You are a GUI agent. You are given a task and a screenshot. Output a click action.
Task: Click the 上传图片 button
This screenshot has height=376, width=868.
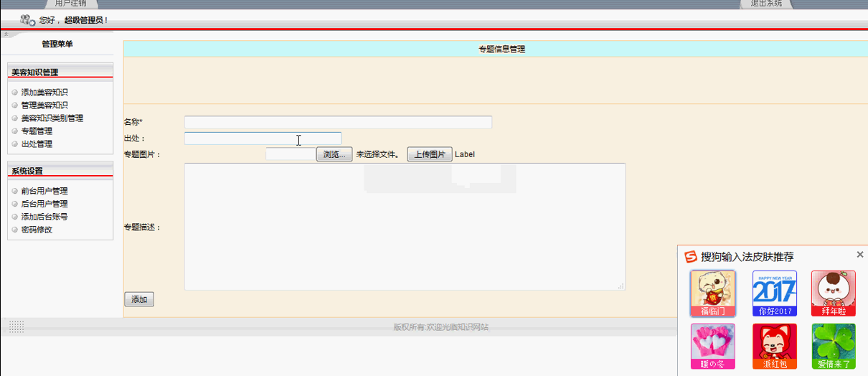coord(430,154)
